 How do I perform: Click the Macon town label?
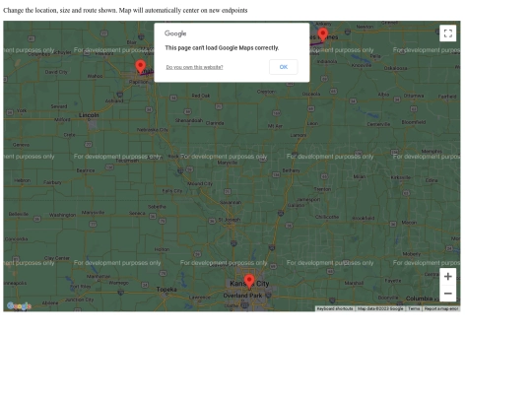click(409, 223)
